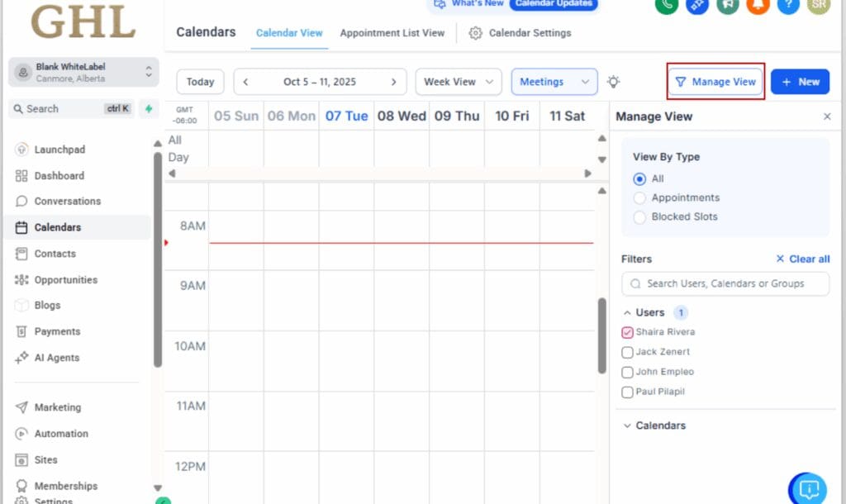This screenshot has height=504, width=846.
Task: Open Calendar Settings
Action: (x=530, y=33)
